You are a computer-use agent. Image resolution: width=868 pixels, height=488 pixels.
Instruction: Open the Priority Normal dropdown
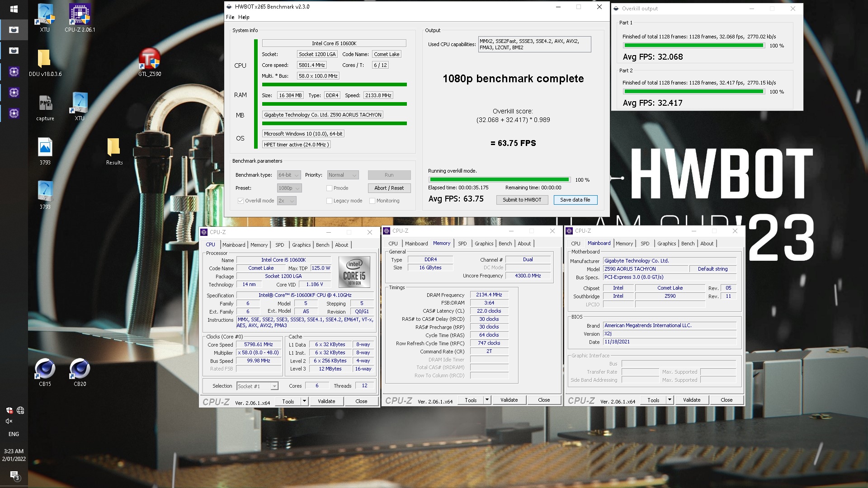(343, 175)
